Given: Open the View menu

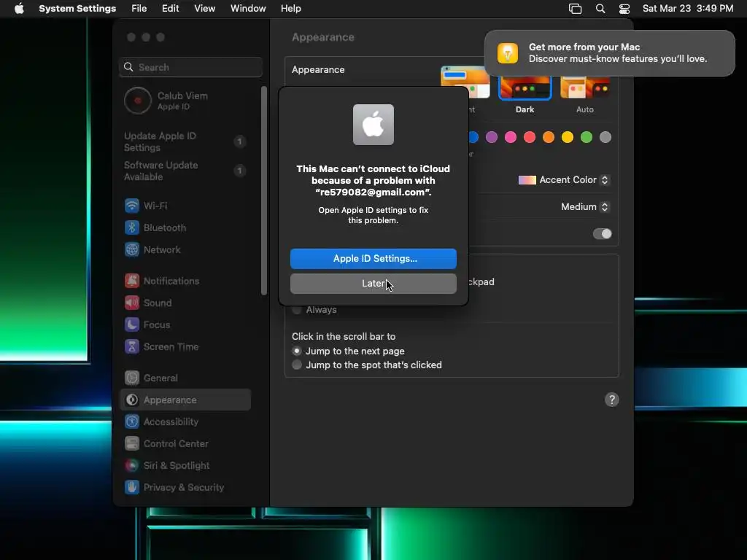Looking at the screenshot, I should [204, 9].
